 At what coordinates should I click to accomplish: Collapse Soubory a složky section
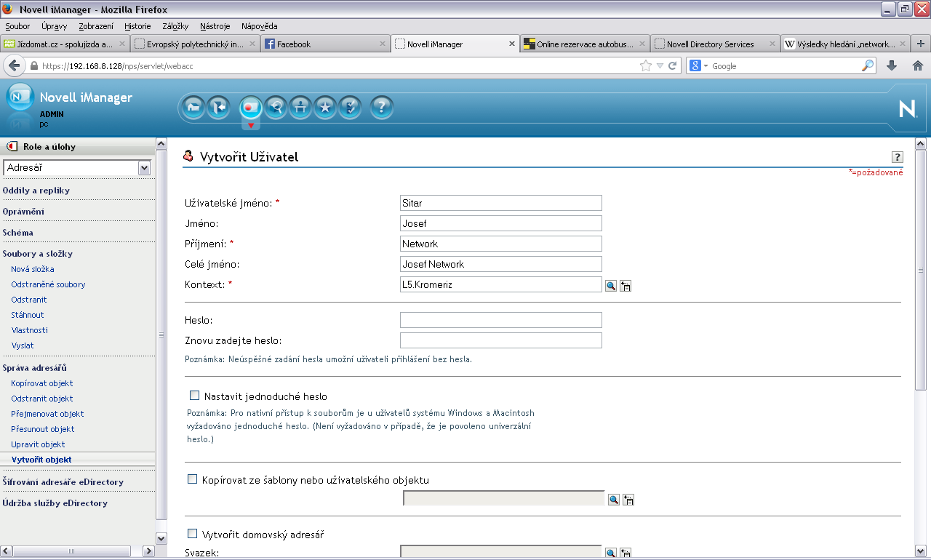(38, 254)
